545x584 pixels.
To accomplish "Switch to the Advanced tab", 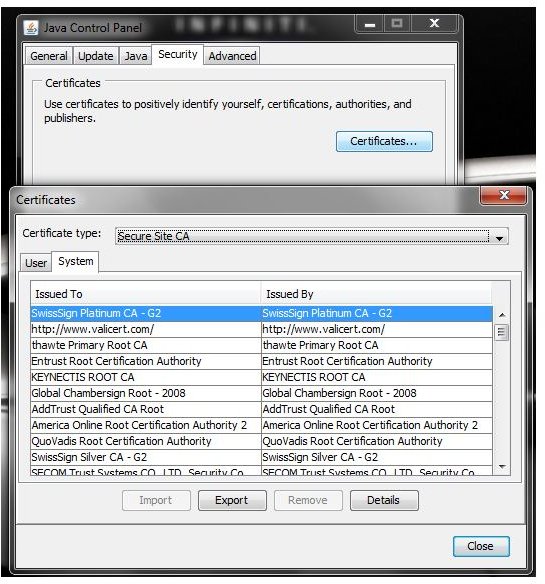I will [232, 56].
